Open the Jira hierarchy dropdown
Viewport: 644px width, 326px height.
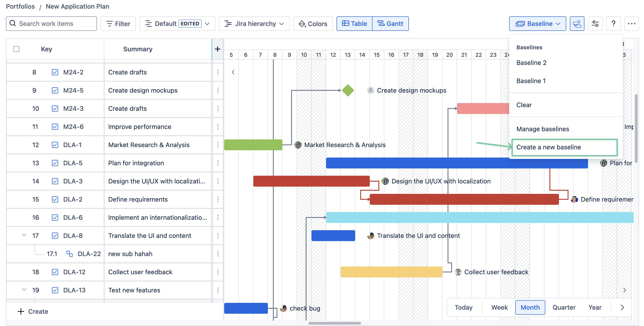[254, 24]
